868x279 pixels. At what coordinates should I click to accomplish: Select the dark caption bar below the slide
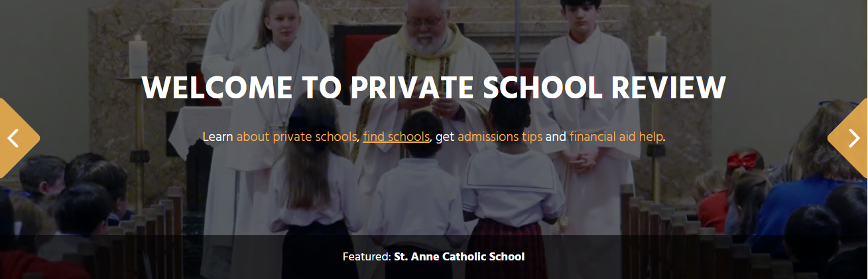click(x=434, y=256)
